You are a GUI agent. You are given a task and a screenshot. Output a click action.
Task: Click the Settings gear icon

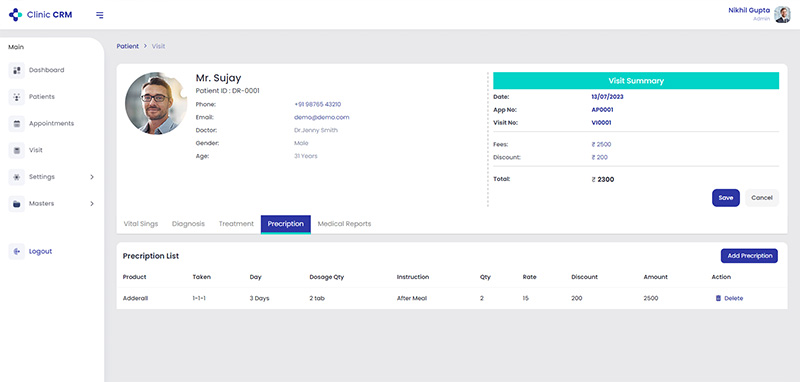point(17,177)
